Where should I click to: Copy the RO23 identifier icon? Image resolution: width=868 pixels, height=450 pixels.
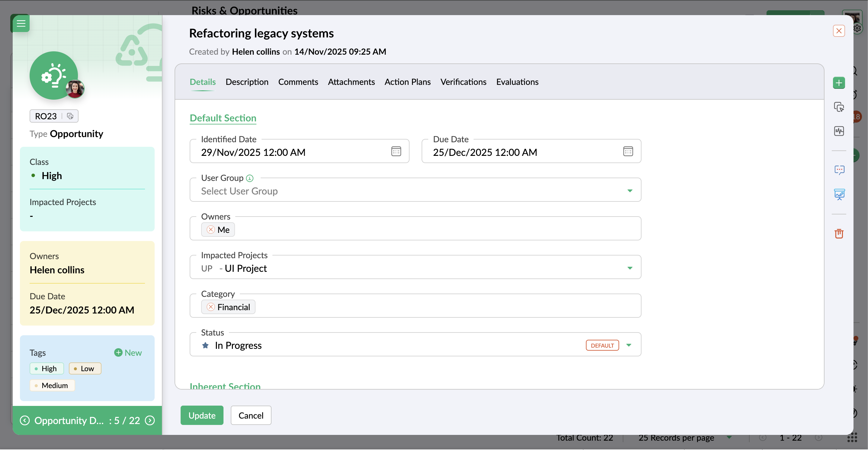click(70, 116)
